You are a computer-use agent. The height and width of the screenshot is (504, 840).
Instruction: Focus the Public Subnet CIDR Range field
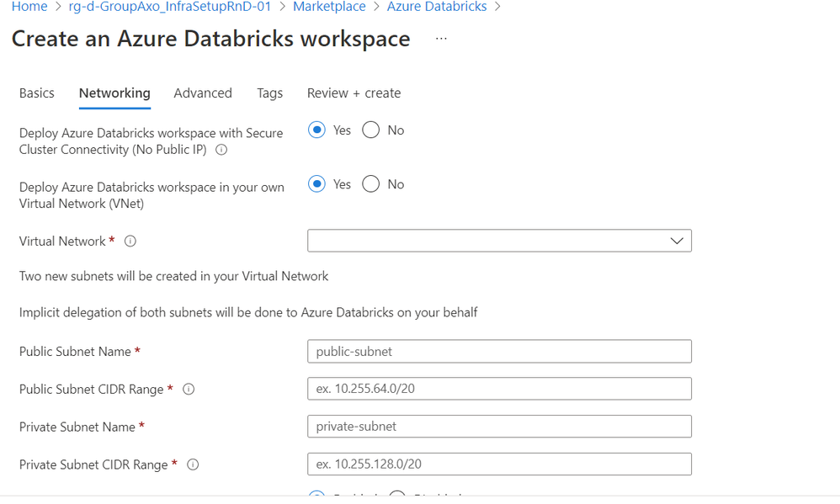coord(499,389)
